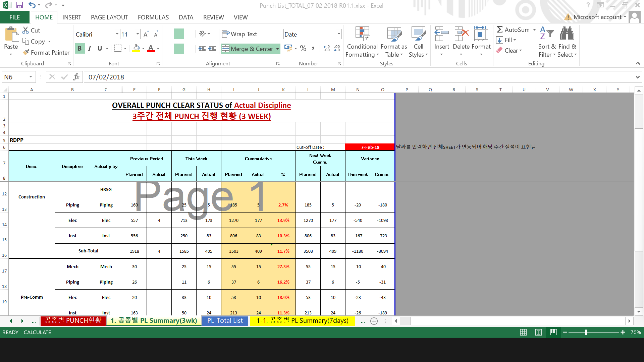644x362 pixels.
Task: Open the number format dropdown showing Date
Action: 338,34
